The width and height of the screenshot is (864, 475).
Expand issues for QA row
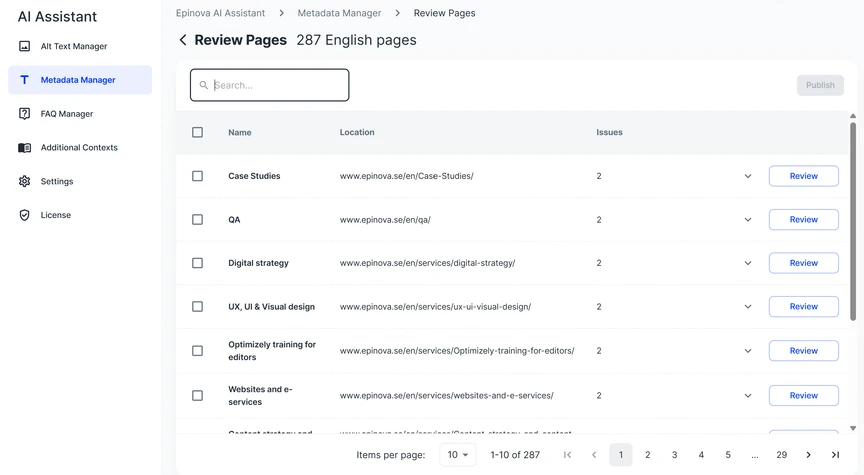coord(748,220)
